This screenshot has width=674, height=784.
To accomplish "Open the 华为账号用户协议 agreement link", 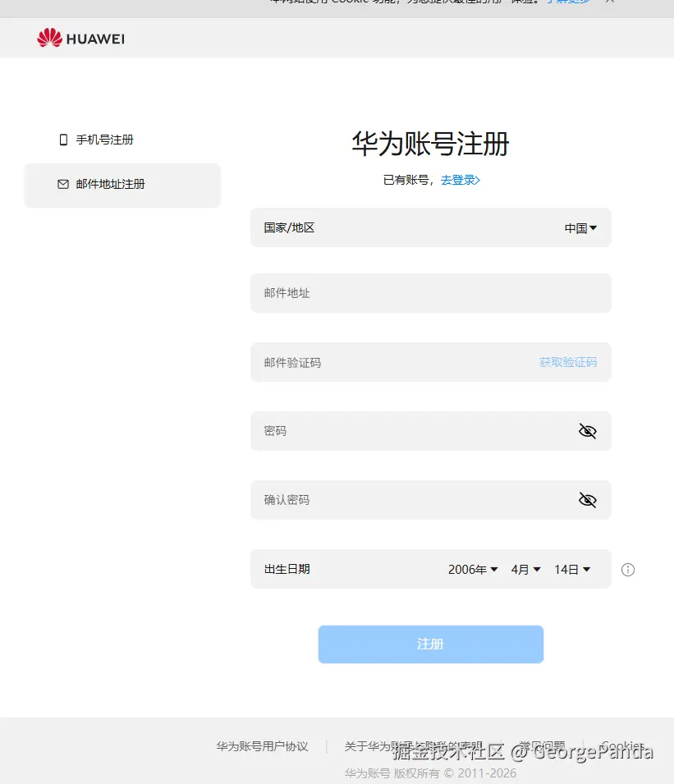I will click(x=262, y=745).
